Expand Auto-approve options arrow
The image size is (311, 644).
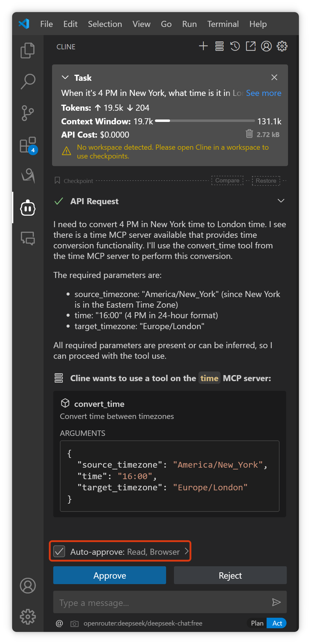(186, 551)
